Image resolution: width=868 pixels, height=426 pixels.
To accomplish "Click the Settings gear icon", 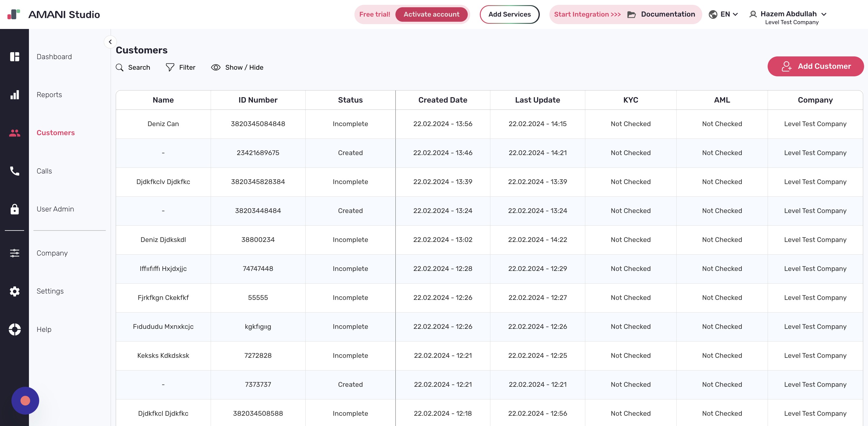I will (x=14, y=291).
